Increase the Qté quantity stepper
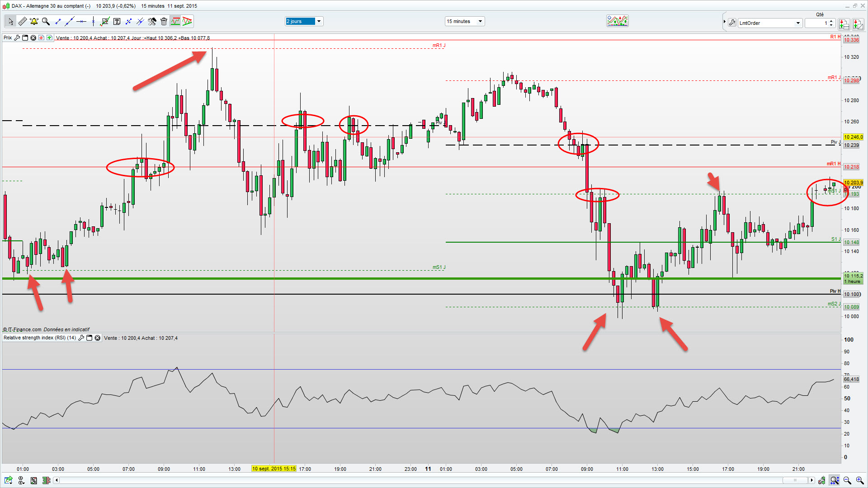Image resolution: width=868 pixels, height=488 pixels. pyautogui.click(x=831, y=21)
